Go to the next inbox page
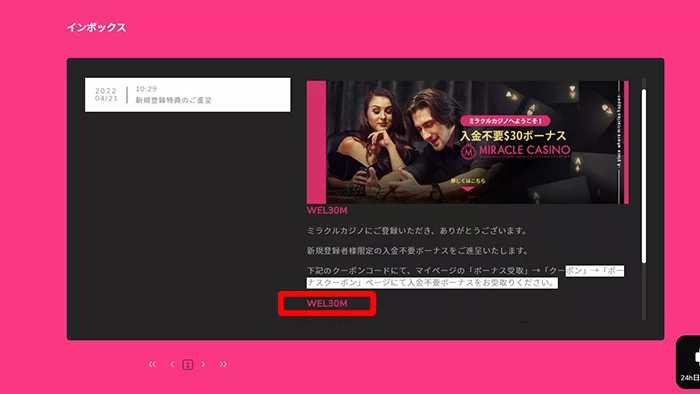Image resolution: width=700 pixels, height=394 pixels. (204, 364)
